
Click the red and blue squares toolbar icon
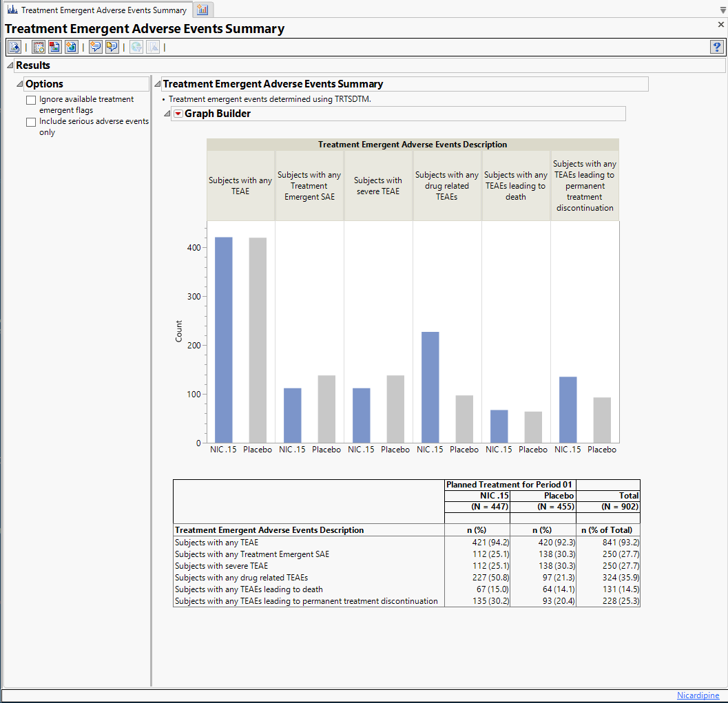click(54, 48)
